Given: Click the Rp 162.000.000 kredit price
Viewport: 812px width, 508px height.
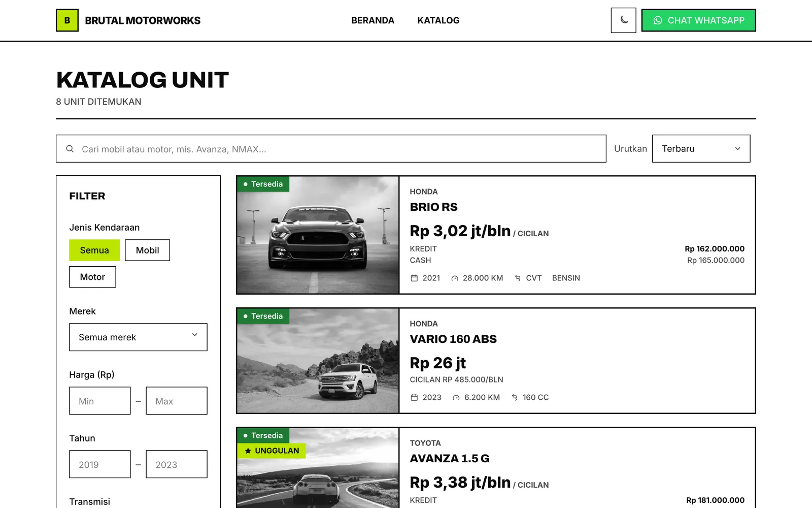Looking at the screenshot, I should click(x=715, y=249).
